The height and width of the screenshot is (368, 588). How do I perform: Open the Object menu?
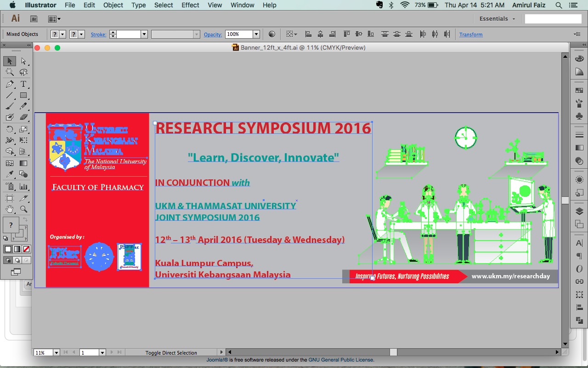tap(113, 5)
